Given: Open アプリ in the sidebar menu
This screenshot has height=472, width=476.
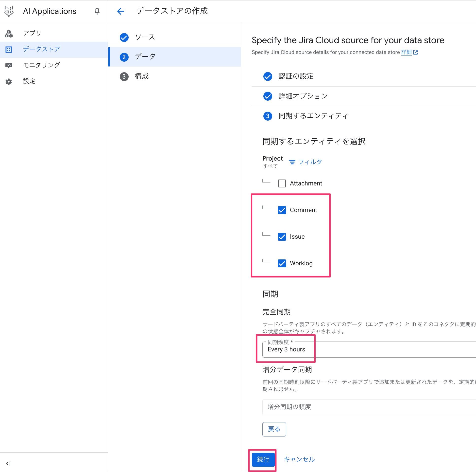Looking at the screenshot, I should 54,33.
